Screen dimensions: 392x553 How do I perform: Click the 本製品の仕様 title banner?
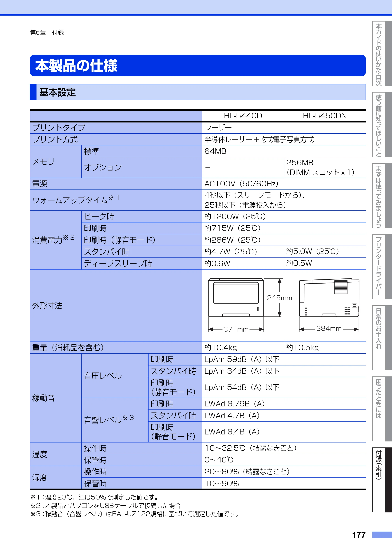198,65
